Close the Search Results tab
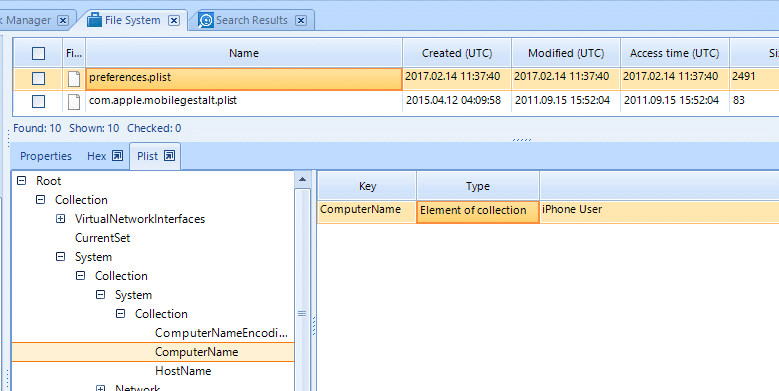Screen dimensions: 779x391 [x=301, y=20]
